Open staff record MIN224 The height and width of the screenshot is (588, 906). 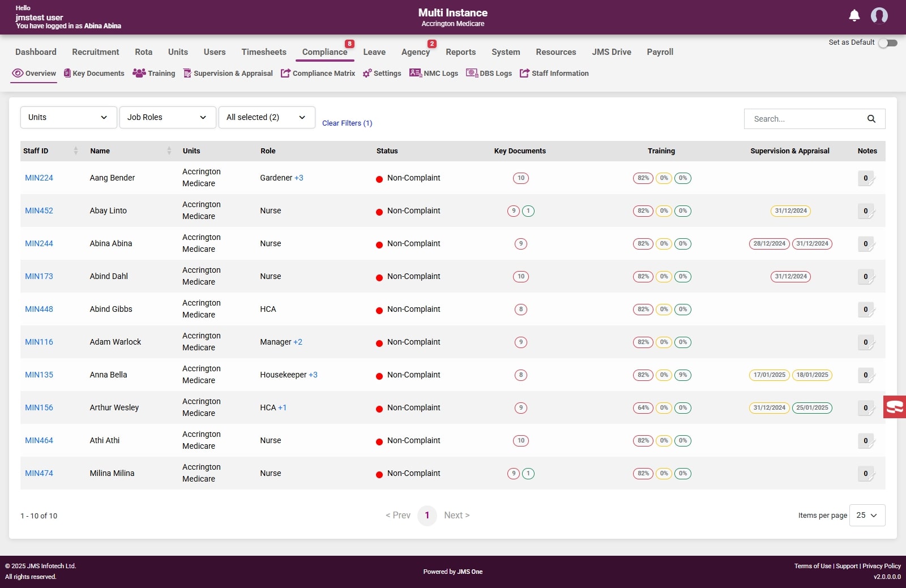coord(39,178)
